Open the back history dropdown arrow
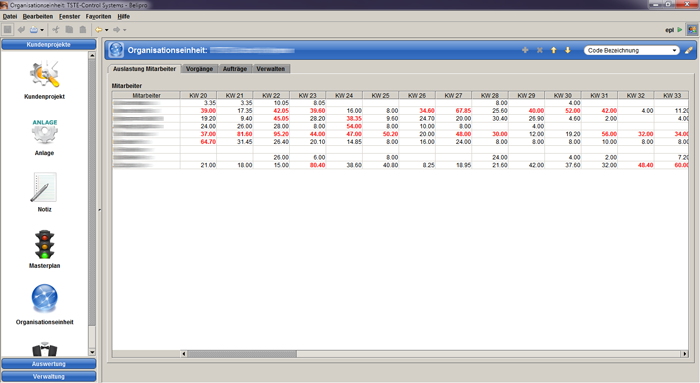This screenshot has width=700, height=383. coord(106,30)
